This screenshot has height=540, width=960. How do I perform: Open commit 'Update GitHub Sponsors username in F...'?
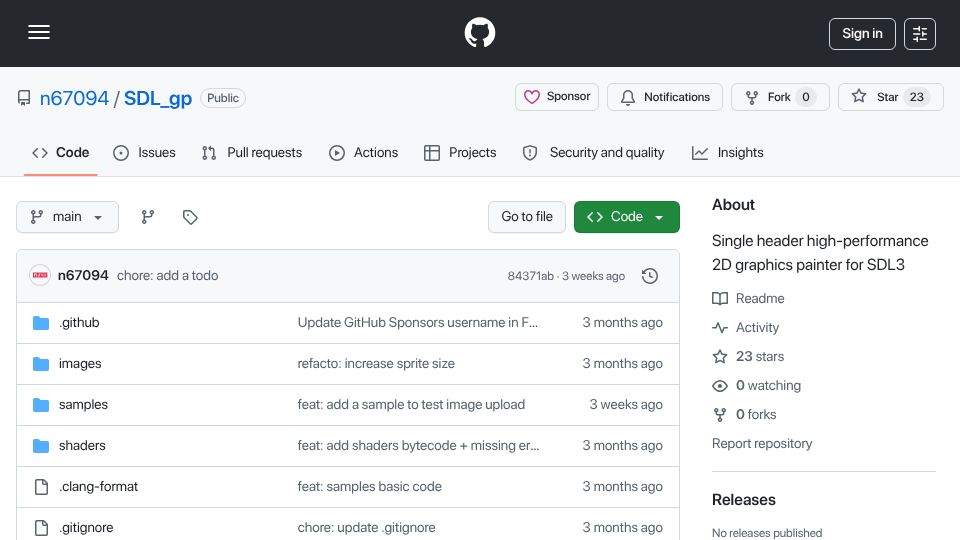(x=418, y=323)
